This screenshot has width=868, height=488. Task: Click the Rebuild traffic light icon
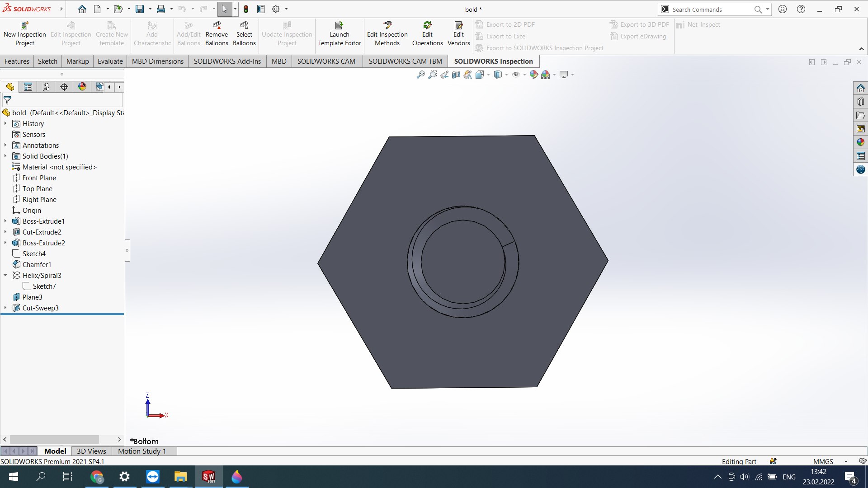point(246,9)
